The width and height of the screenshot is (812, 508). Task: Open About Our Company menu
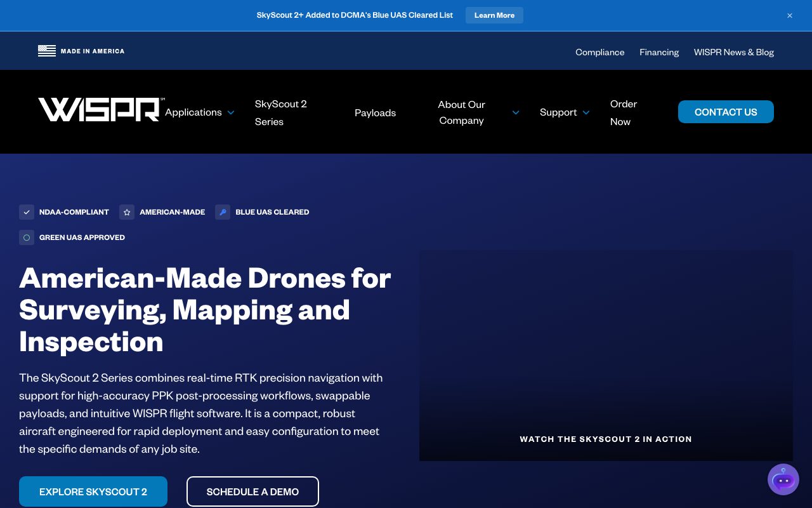[462, 112]
